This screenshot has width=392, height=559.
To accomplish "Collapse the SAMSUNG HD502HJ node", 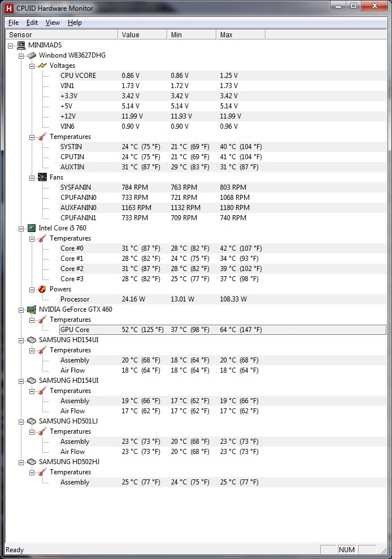I will 21,462.
